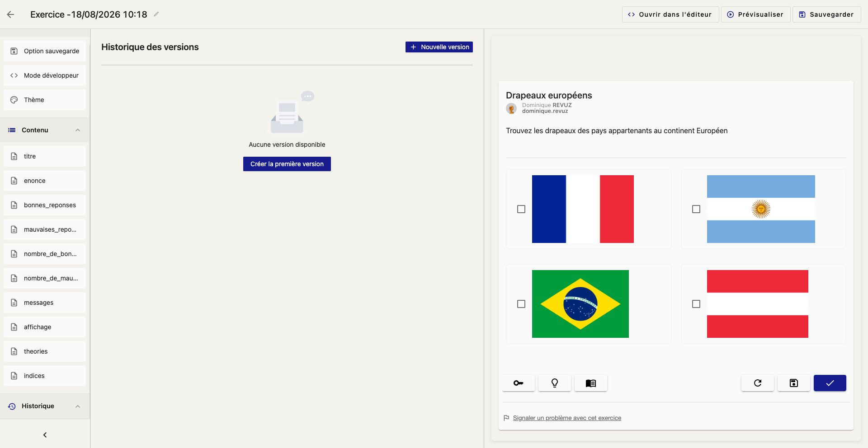Viewport: 868px width, 448px height.
Task: Click the Argentina flag image
Action: 761,209
